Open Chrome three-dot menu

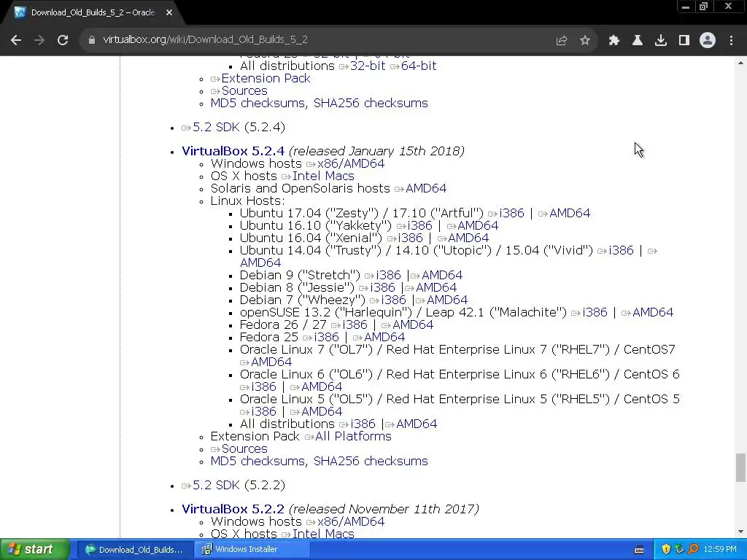(731, 41)
